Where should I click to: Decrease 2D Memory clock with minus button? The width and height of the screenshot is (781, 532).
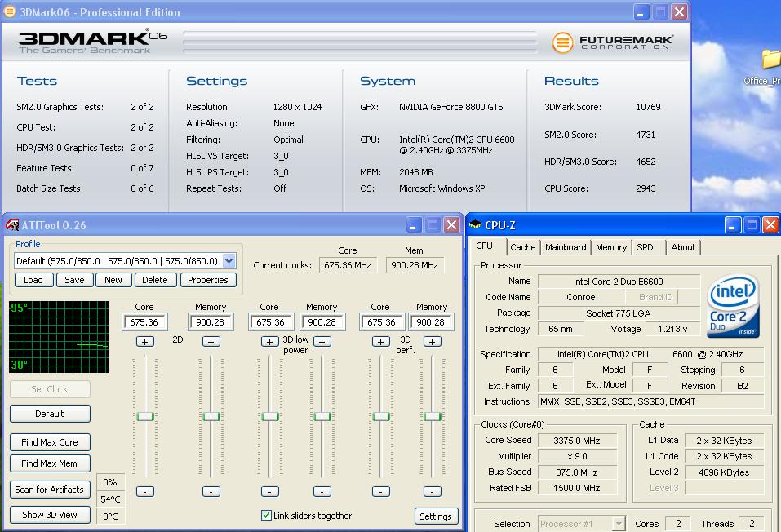[x=211, y=492]
